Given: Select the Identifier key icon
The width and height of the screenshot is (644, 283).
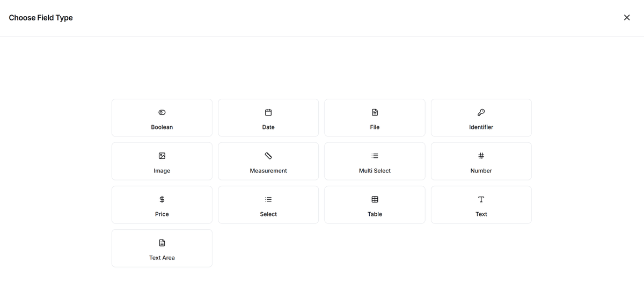Looking at the screenshot, I should pos(481,112).
